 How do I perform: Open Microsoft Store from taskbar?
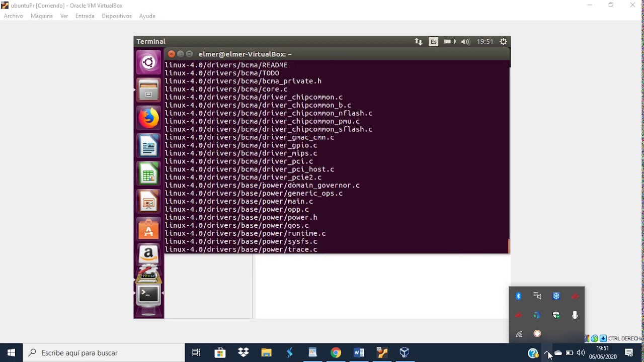[x=220, y=353]
